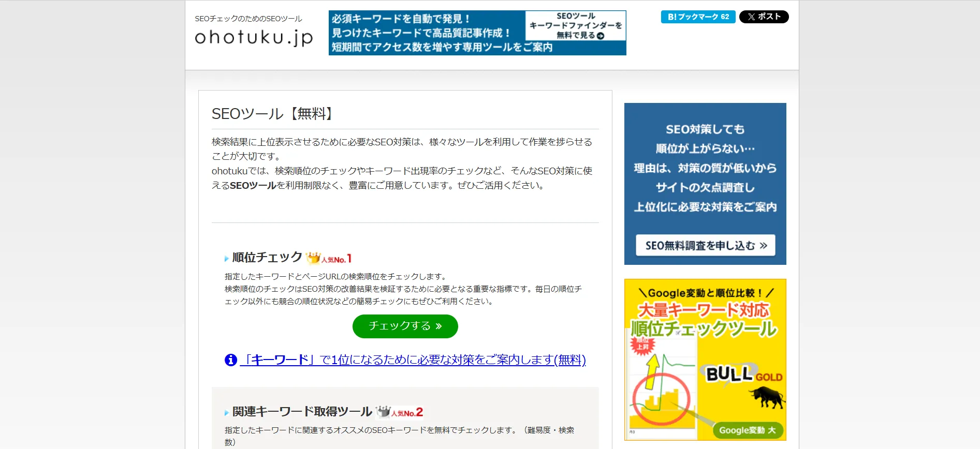Click the blue arrow beside 関連キーワード取得ツール

tap(227, 413)
